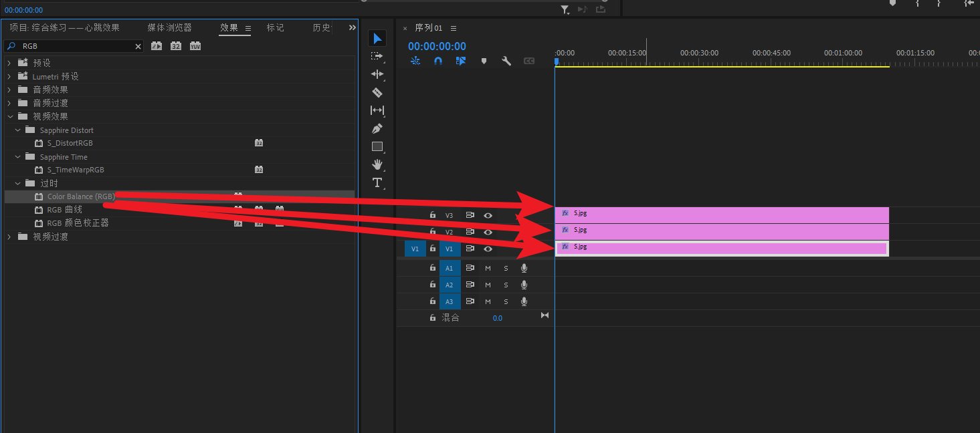The height and width of the screenshot is (433, 980).
Task: Select the S_DistortRGB effect
Action: pyautogui.click(x=70, y=143)
